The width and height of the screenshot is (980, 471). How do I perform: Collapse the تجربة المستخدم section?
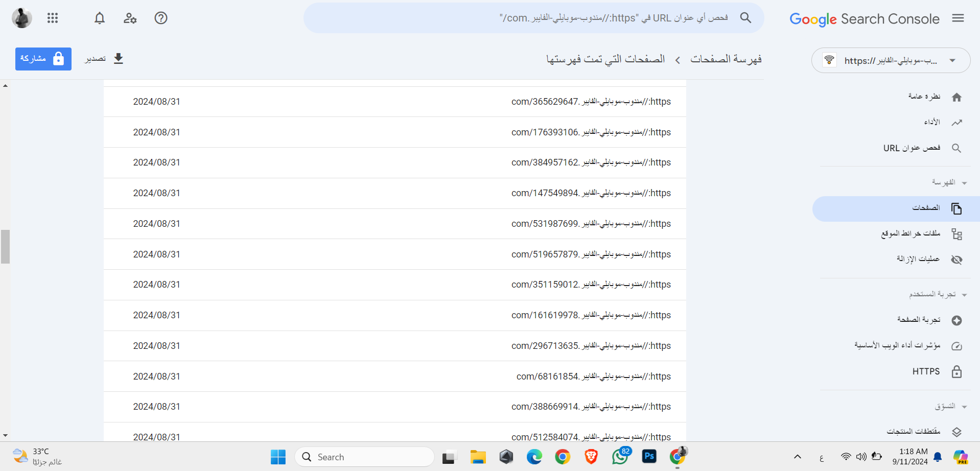[964, 295]
